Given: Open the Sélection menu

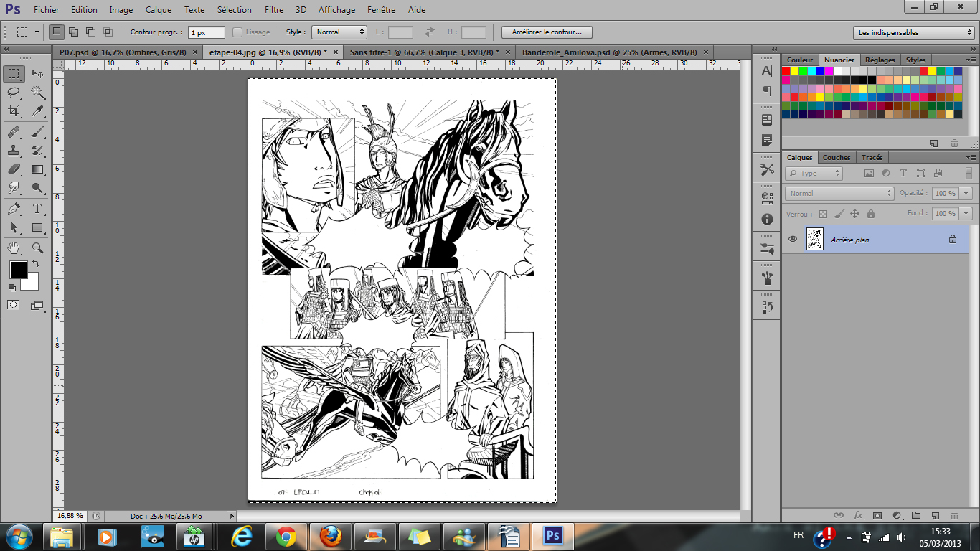Looking at the screenshot, I should pos(235,10).
